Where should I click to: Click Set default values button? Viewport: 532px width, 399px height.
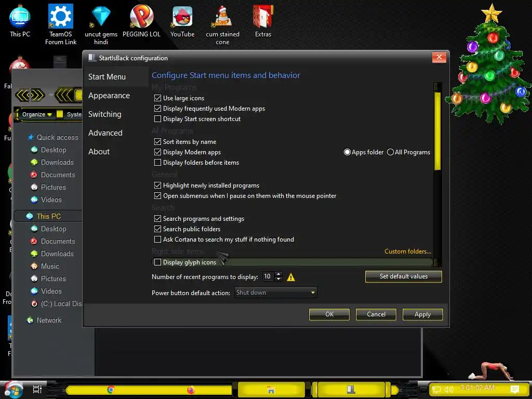[x=403, y=276]
